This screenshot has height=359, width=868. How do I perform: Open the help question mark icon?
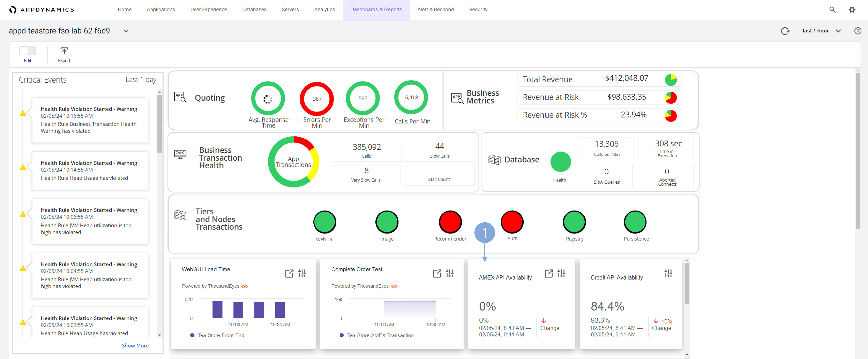coord(858,31)
